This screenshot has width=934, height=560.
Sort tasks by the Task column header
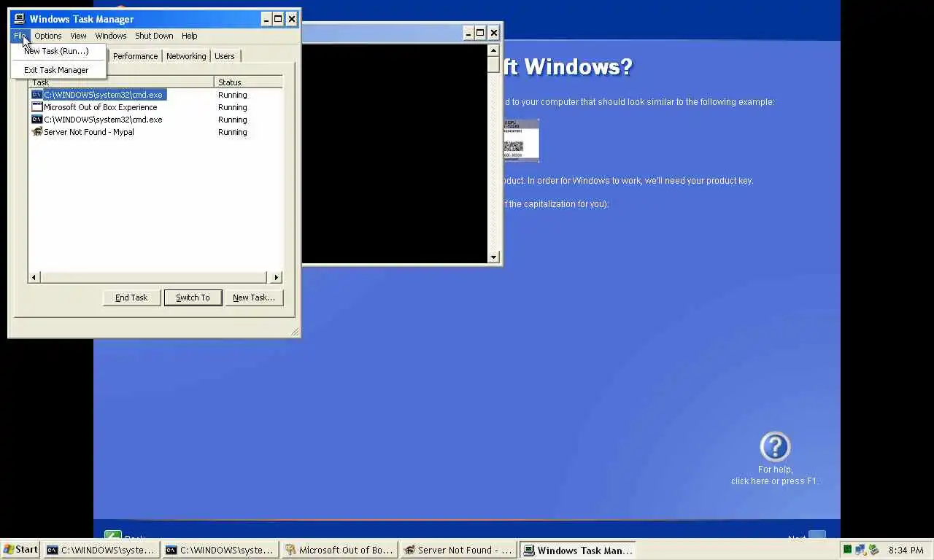pos(121,82)
